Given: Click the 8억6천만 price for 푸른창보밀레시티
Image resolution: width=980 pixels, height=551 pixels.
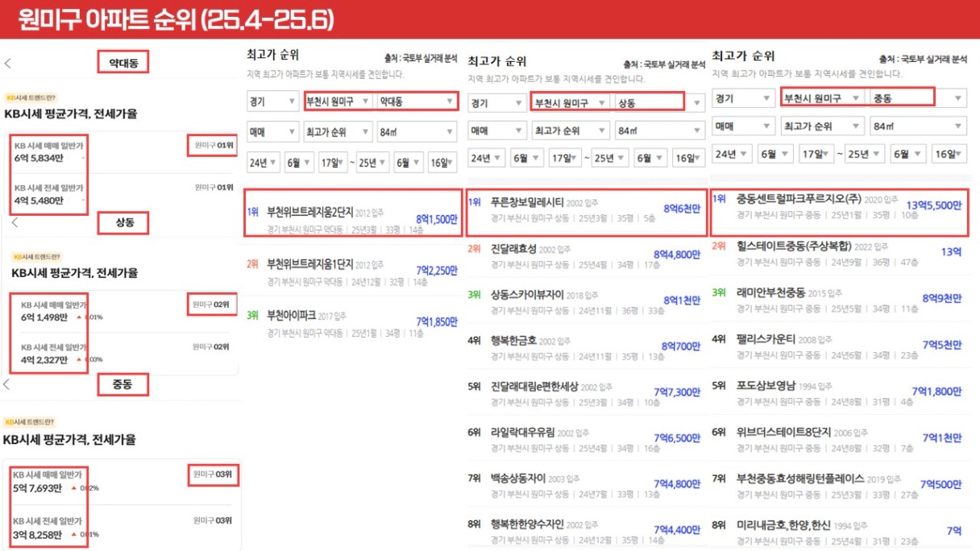Looking at the screenshot, I should (x=682, y=208).
